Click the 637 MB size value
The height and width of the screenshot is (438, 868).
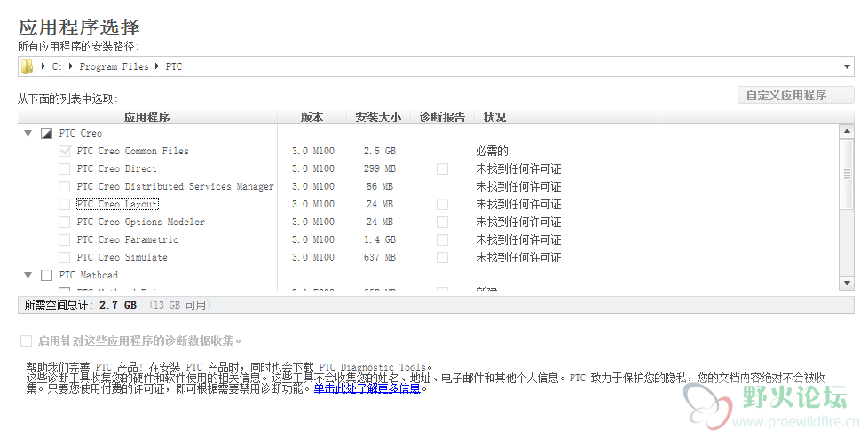point(380,257)
